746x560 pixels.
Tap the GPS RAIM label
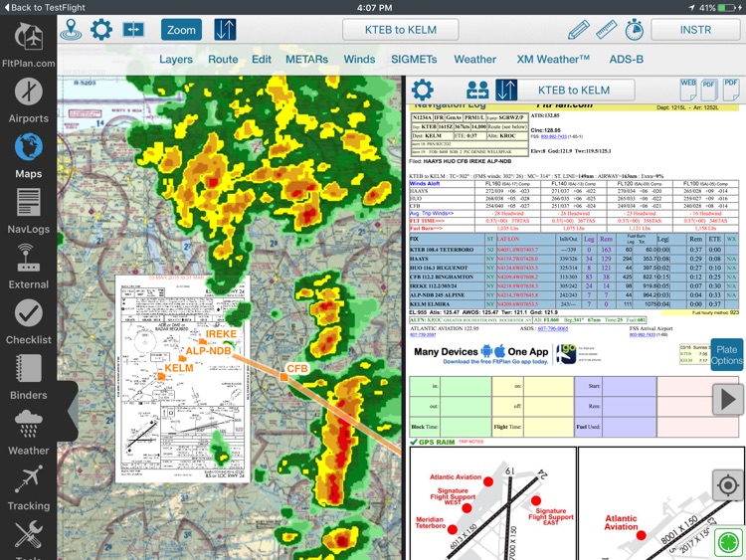coord(437,442)
